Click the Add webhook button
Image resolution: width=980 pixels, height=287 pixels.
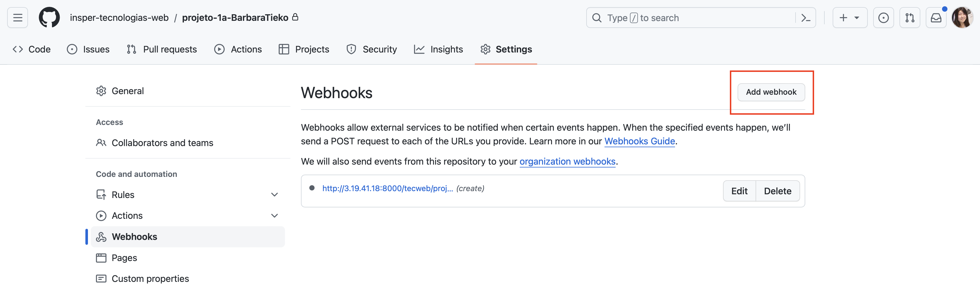pyautogui.click(x=771, y=92)
